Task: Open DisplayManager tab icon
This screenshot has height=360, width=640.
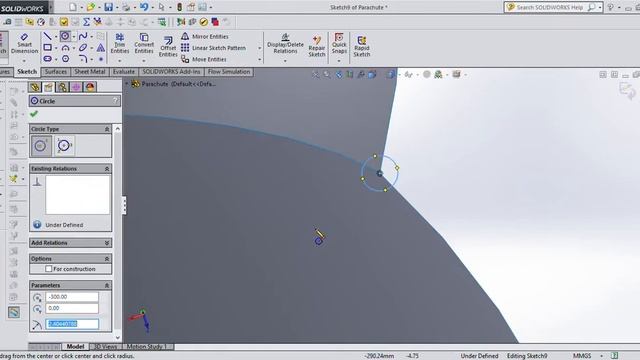Action: pyautogui.click(x=90, y=87)
